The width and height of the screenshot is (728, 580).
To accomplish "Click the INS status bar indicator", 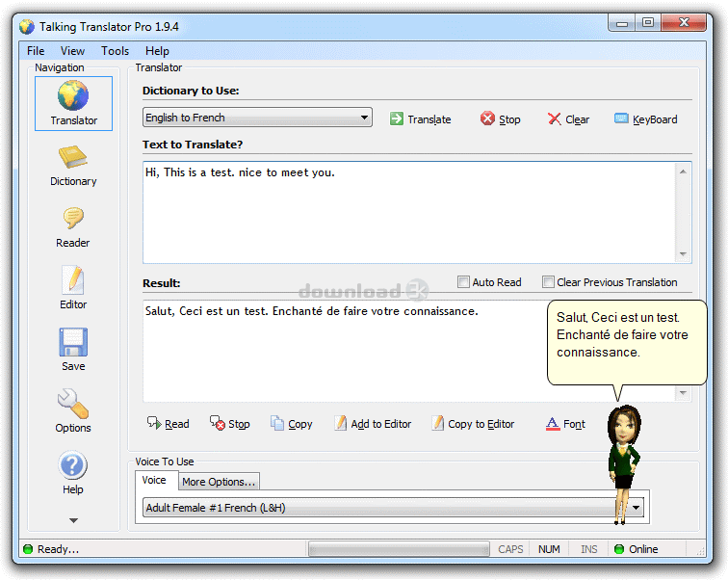I will (x=588, y=549).
